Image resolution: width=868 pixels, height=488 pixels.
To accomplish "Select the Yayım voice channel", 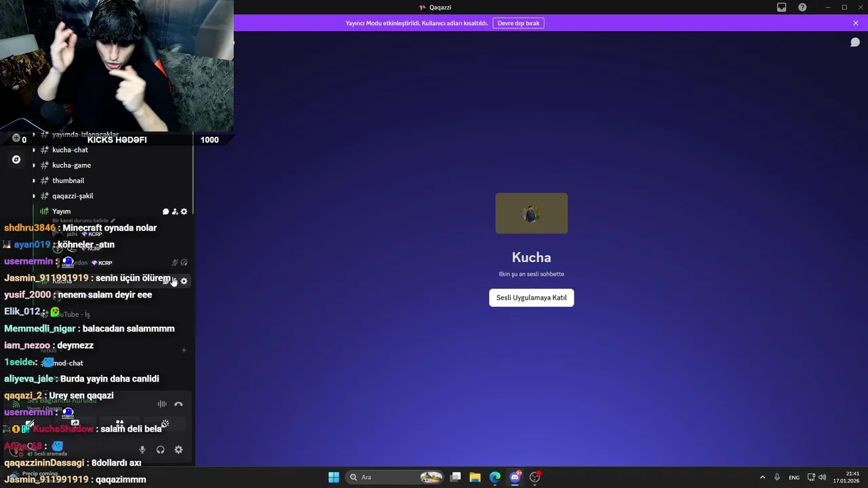I will [61, 211].
